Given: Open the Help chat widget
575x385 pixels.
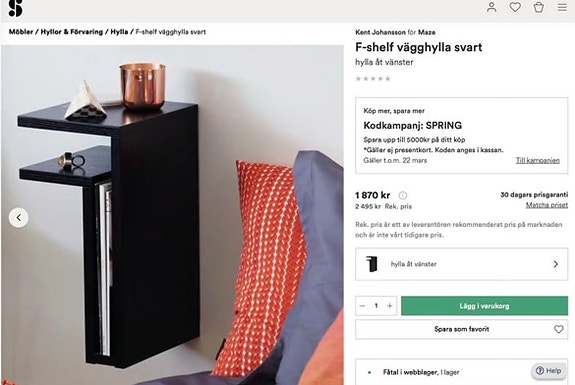Looking at the screenshot, I should click(549, 371).
